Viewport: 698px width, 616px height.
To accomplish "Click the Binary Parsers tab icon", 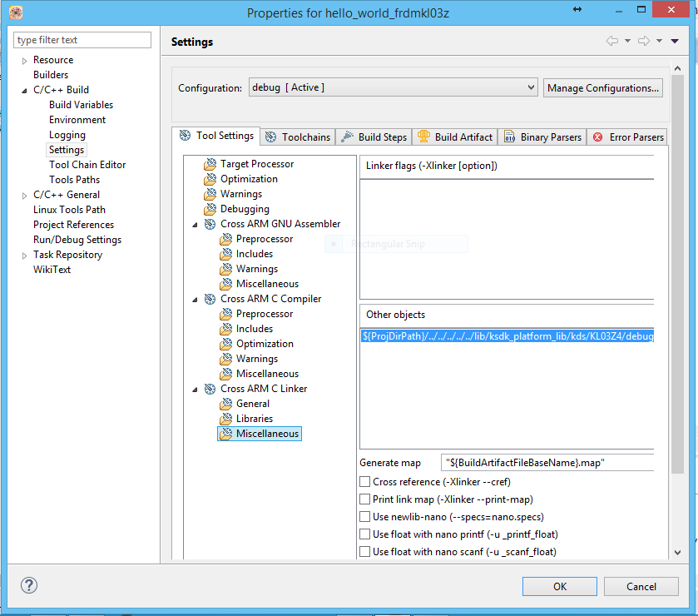I will click(509, 137).
